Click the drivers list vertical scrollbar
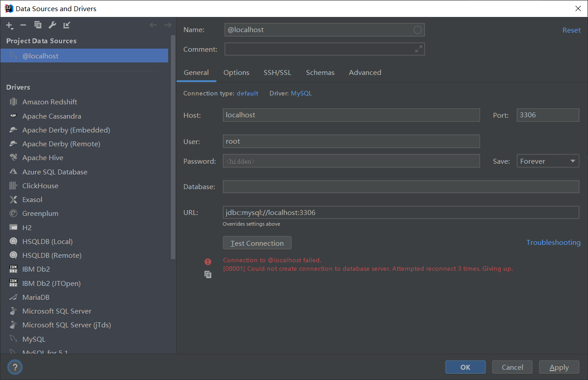This screenshot has height=380, width=588. pos(174,147)
